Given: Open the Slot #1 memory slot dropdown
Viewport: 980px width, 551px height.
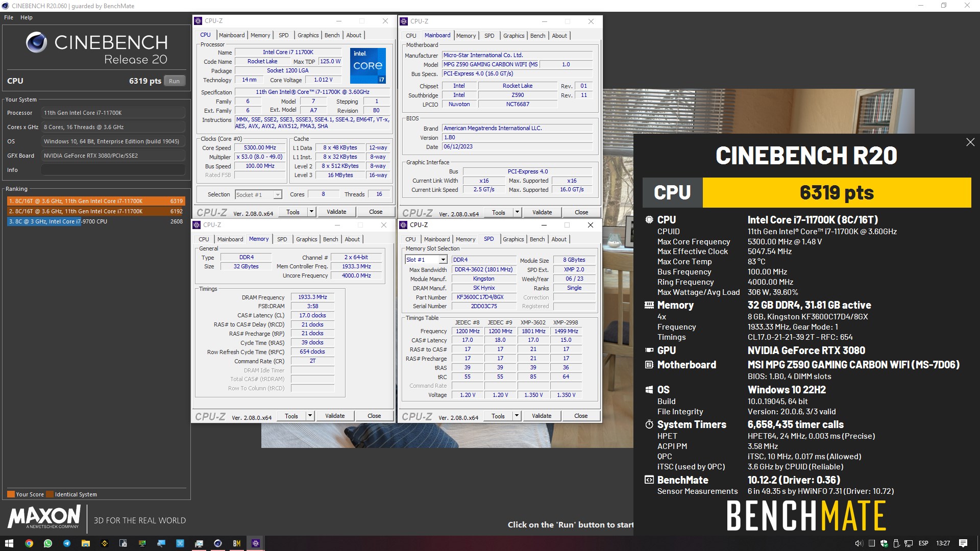Looking at the screenshot, I should click(x=426, y=260).
